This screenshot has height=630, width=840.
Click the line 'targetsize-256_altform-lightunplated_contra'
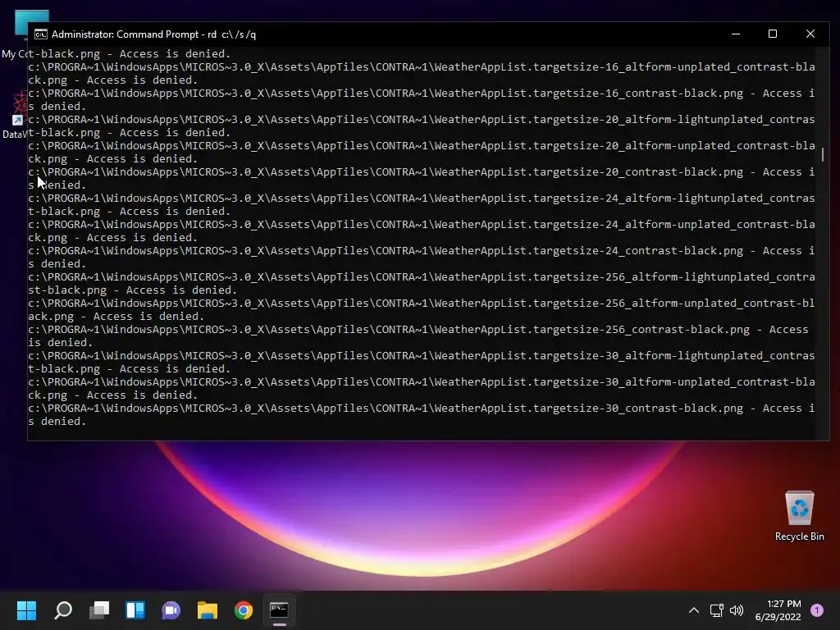[x=674, y=277]
